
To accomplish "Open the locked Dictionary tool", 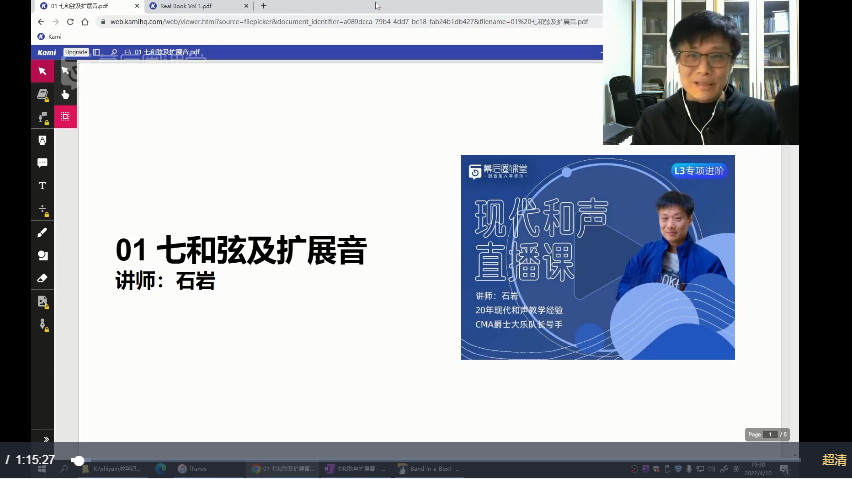I will (x=42, y=94).
